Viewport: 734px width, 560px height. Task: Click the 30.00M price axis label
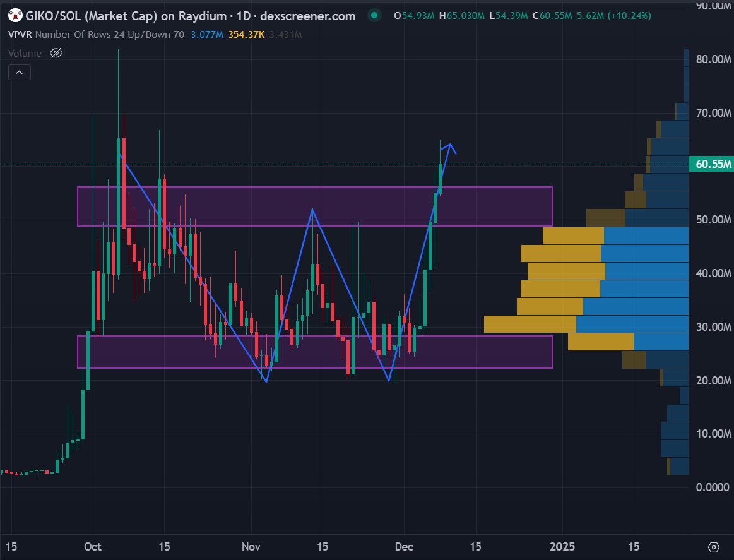(x=713, y=327)
